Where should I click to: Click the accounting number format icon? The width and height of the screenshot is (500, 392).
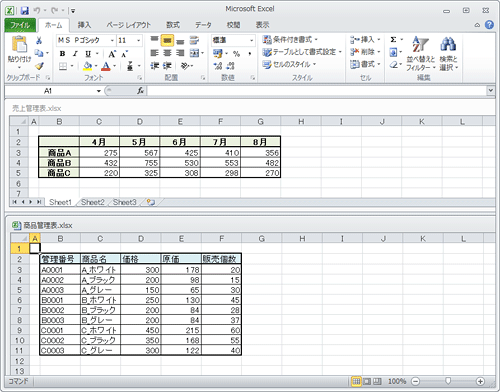218,53
